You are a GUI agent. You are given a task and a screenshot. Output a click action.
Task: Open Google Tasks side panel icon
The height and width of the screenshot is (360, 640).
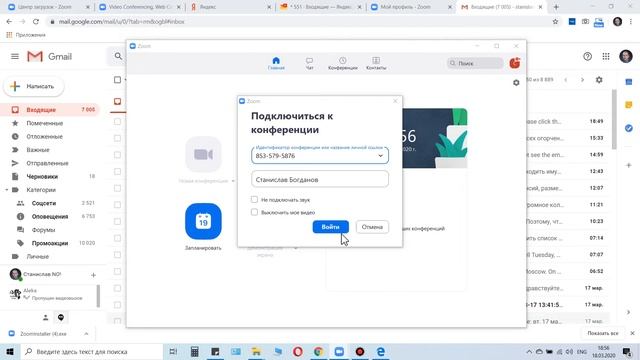click(x=629, y=128)
